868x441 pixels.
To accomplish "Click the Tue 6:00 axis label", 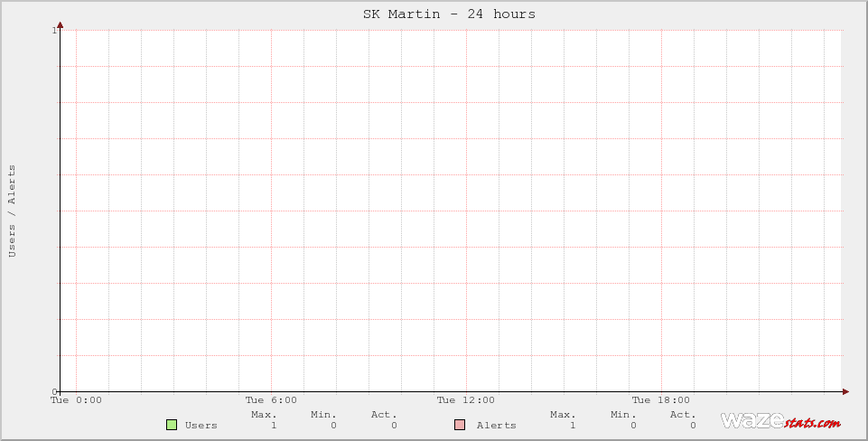I will pos(271,400).
